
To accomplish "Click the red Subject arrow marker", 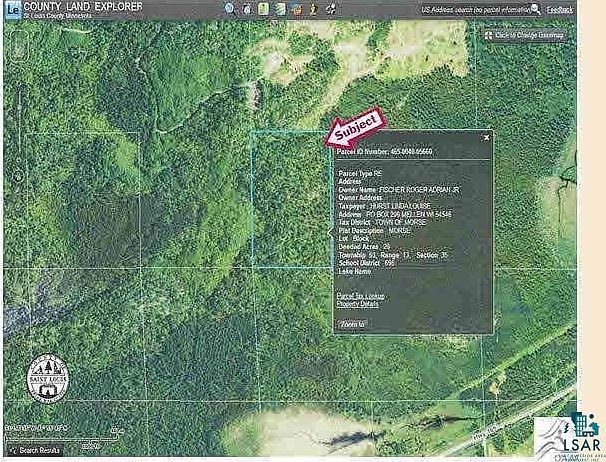I will coord(354,129).
